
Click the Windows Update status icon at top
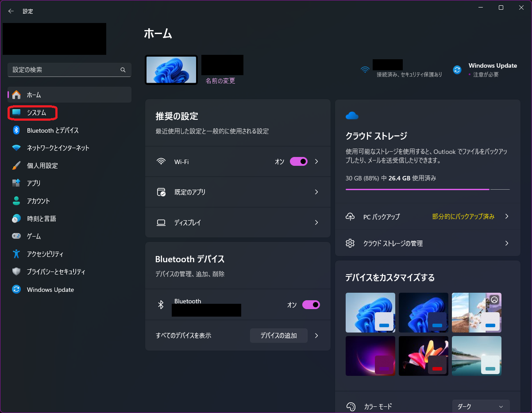click(x=457, y=69)
